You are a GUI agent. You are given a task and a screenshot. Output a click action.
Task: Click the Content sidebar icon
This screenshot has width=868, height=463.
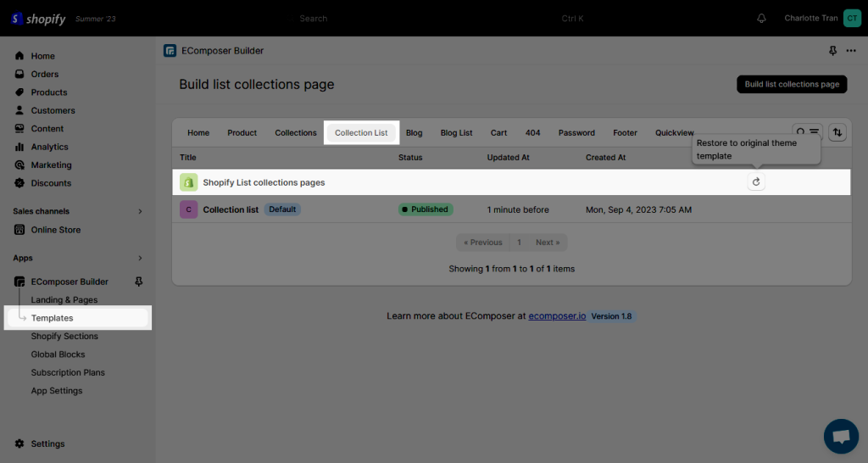19,129
